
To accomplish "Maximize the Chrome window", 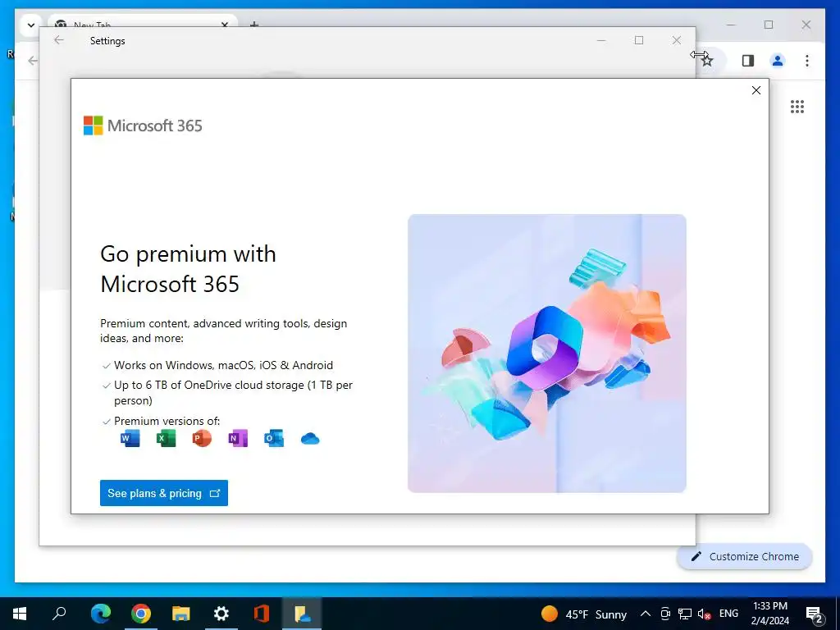I will (x=769, y=25).
